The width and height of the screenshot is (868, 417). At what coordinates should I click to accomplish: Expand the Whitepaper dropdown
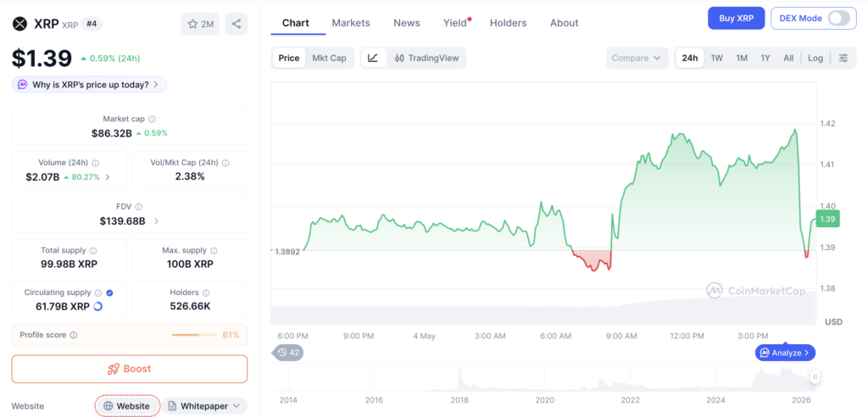[204, 406]
